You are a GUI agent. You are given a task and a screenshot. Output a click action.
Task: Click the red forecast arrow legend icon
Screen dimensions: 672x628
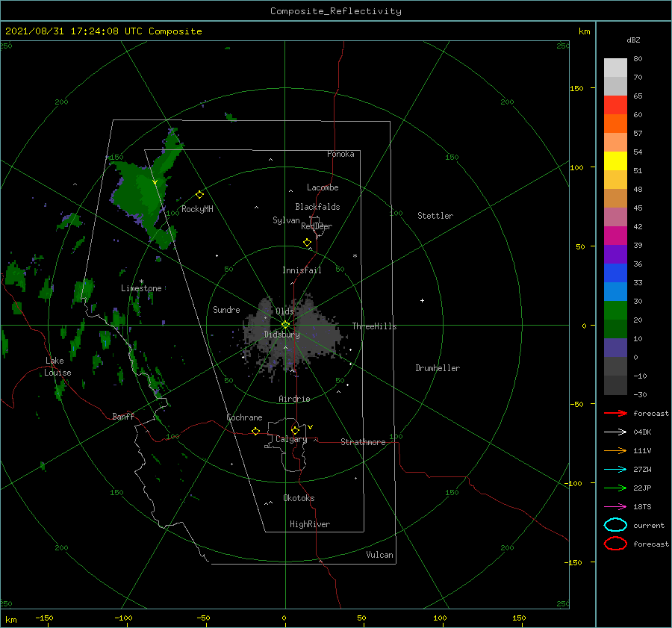coord(615,413)
